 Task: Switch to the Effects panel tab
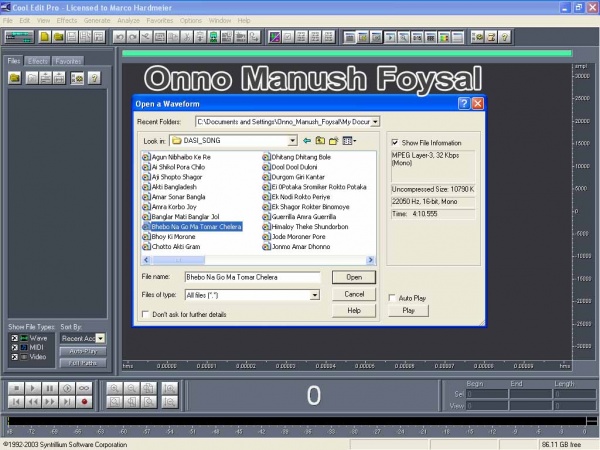click(x=38, y=61)
